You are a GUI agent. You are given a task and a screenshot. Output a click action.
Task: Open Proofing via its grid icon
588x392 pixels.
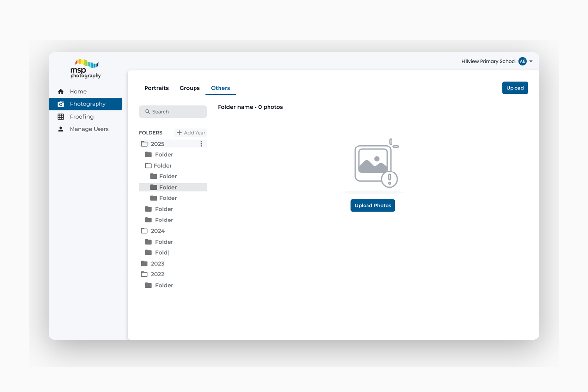tap(61, 117)
